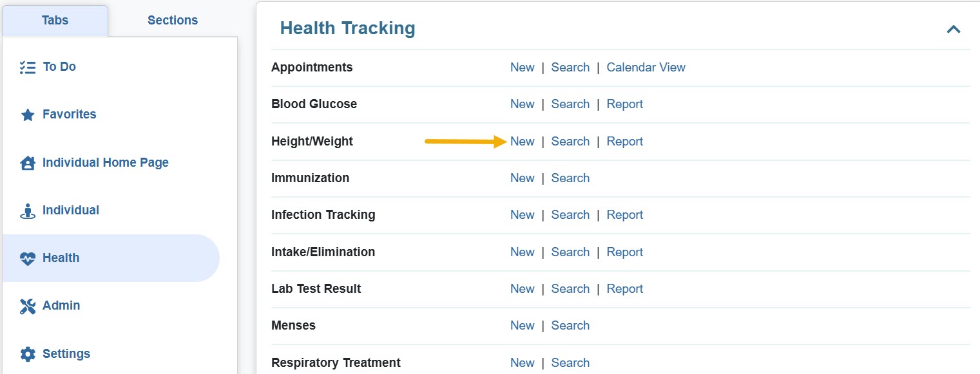Click the To Do checklist icon

pyautogui.click(x=27, y=66)
